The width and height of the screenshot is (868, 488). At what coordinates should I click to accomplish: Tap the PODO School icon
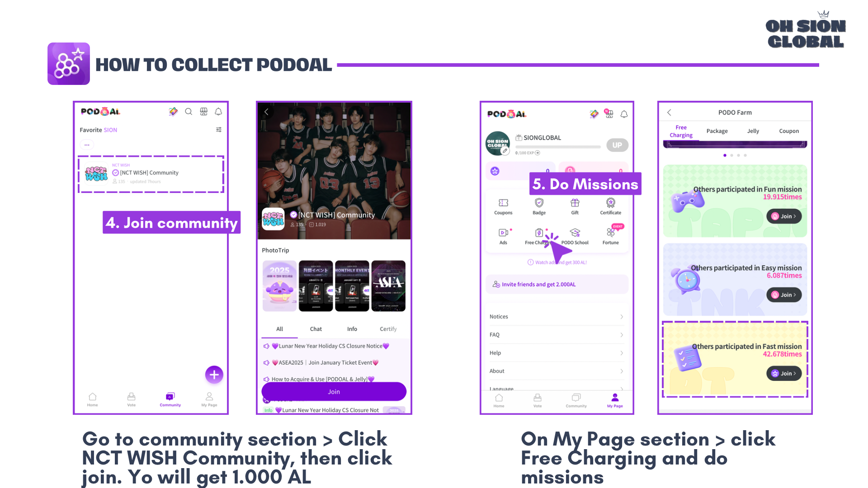tap(575, 236)
